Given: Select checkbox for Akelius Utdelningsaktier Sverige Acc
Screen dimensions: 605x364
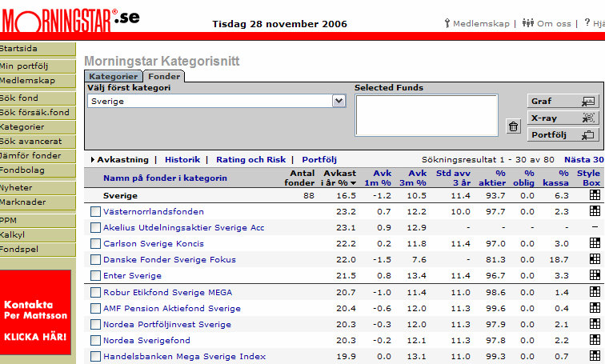Looking at the screenshot, I should [95, 228].
